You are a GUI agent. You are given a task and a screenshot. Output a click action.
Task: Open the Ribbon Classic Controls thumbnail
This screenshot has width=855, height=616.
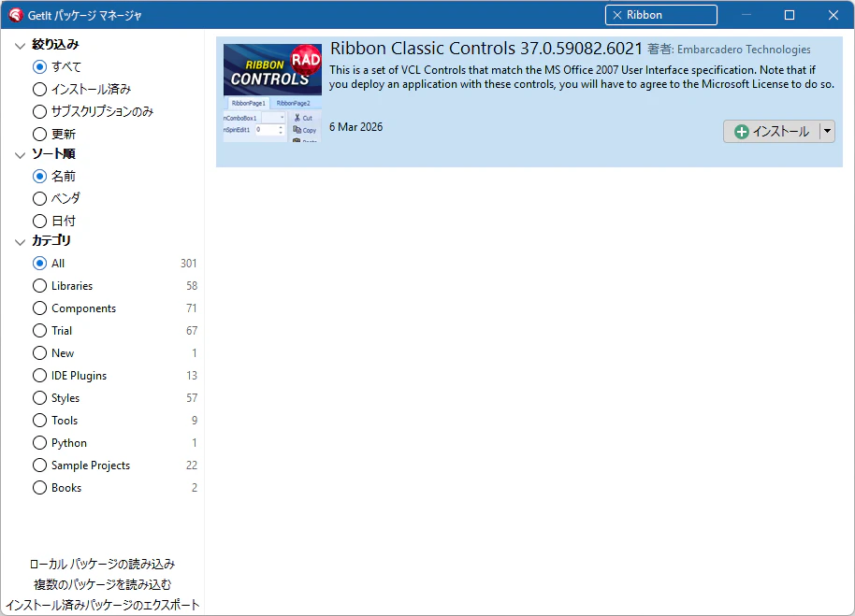[272, 93]
